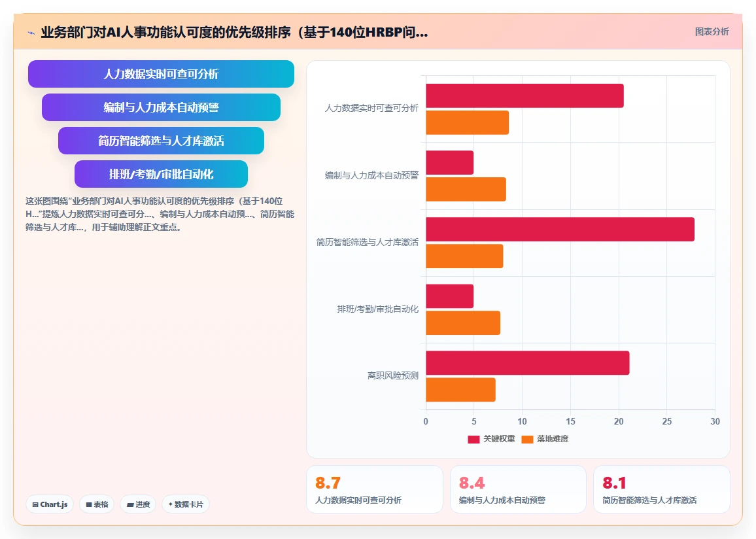Click red 关键权重 bar for 编制与人力成本自动预警

(x=449, y=162)
